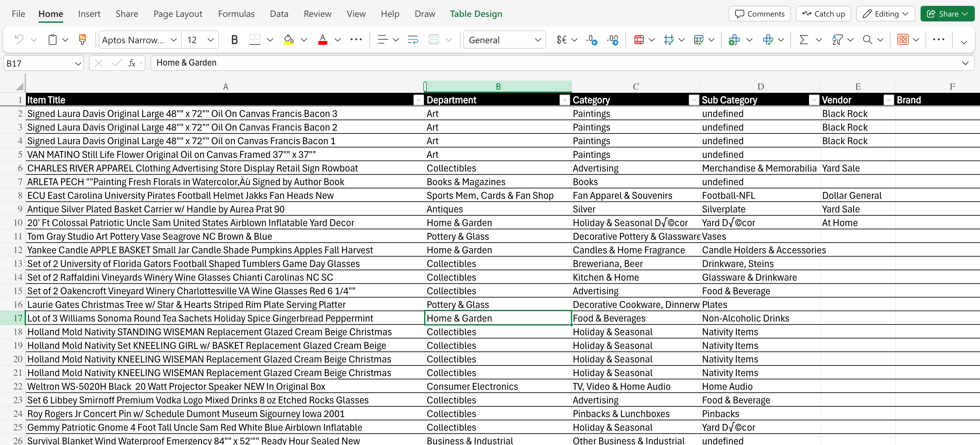Image resolution: width=980 pixels, height=445 pixels.
Task: Open Item Title filter dropdown
Action: point(418,100)
